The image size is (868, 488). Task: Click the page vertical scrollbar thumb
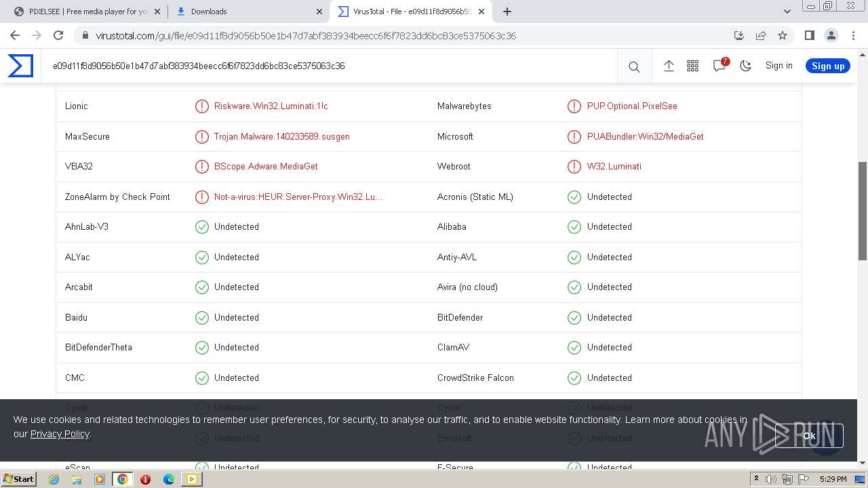pos(863,211)
